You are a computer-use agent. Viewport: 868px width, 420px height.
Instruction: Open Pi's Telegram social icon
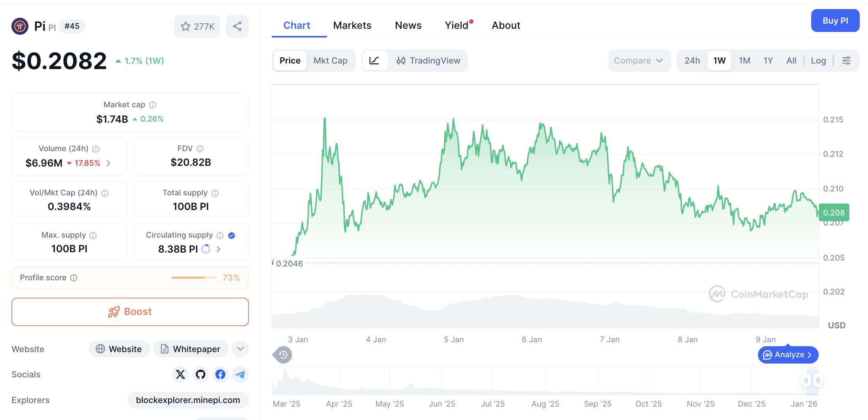pos(240,374)
